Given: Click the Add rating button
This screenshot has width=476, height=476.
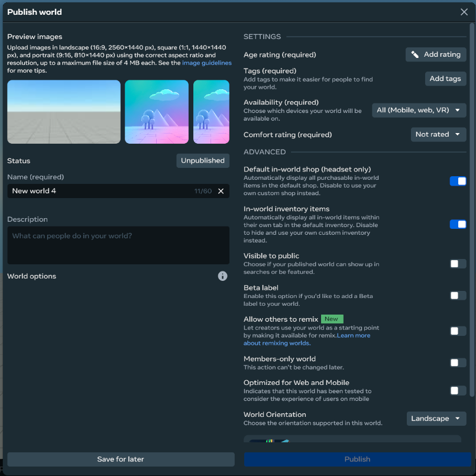Looking at the screenshot, I should click(x=436, y=54).
